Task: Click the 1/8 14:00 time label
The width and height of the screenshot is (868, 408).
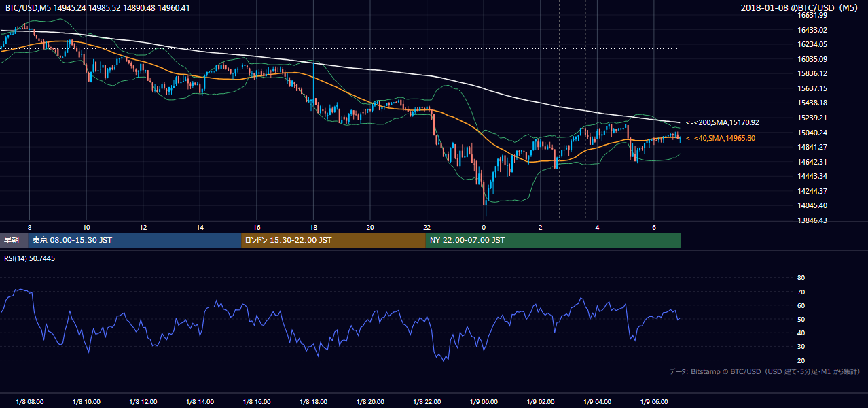Action: 200,401
